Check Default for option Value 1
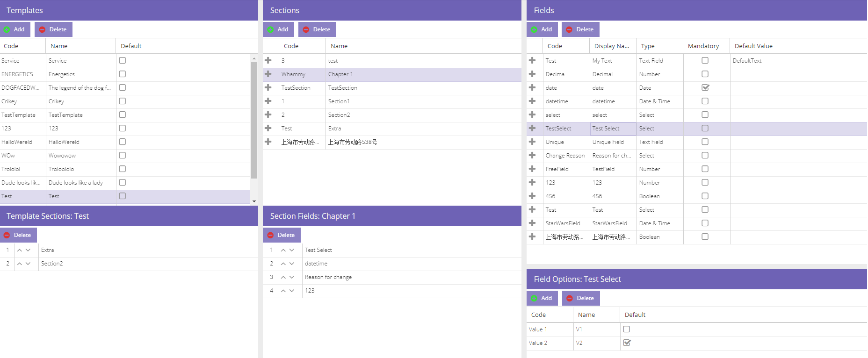Viewport: 868px width, 358px height. coord(627,329)
